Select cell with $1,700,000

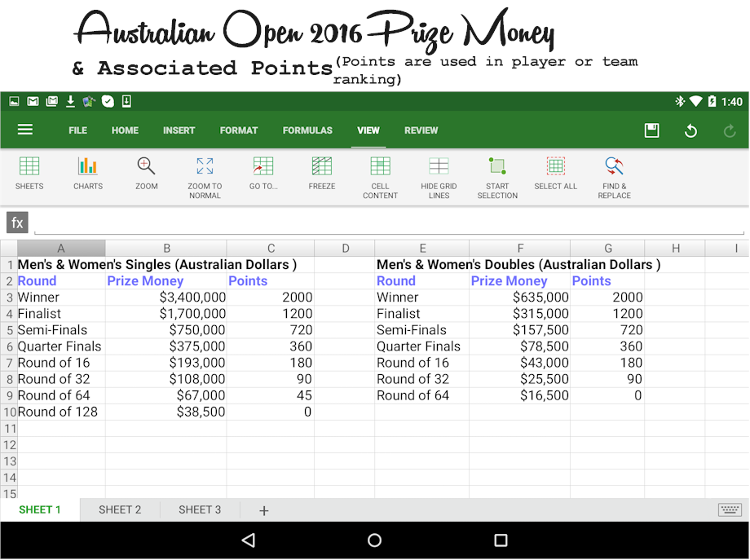(x=166, y=314)
